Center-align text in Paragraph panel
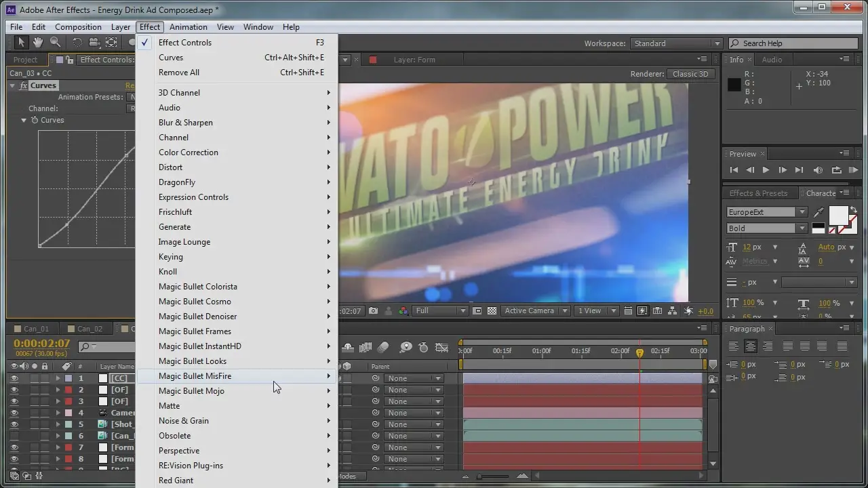Viewport: 868px width, 488px height. (x=750, y=346)
